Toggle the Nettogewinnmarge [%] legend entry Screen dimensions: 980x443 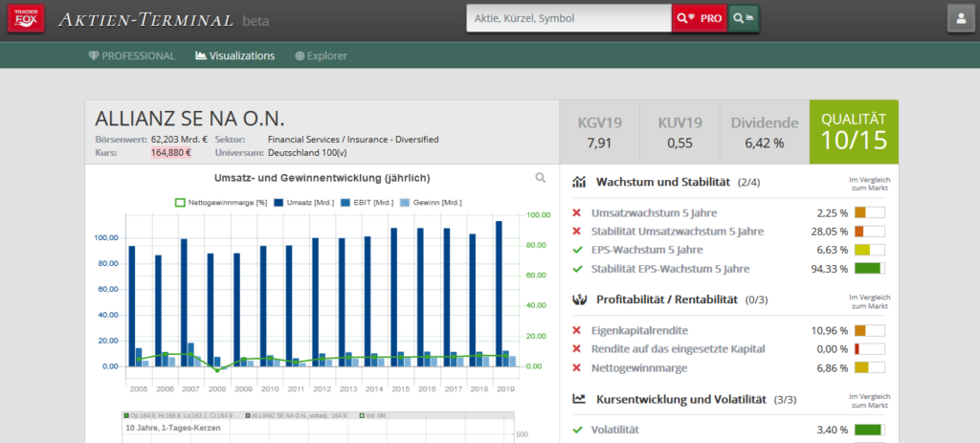221,203
